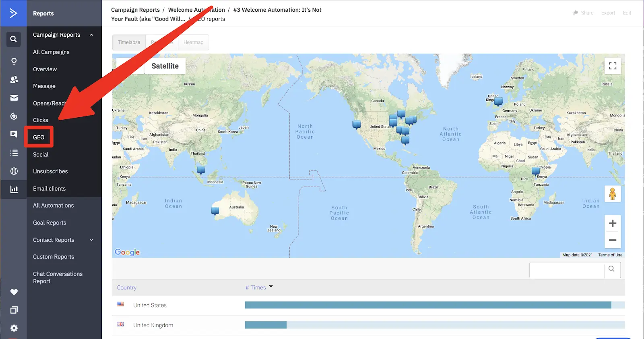Open Contacts people icon in sidebar

click(14, 79)
